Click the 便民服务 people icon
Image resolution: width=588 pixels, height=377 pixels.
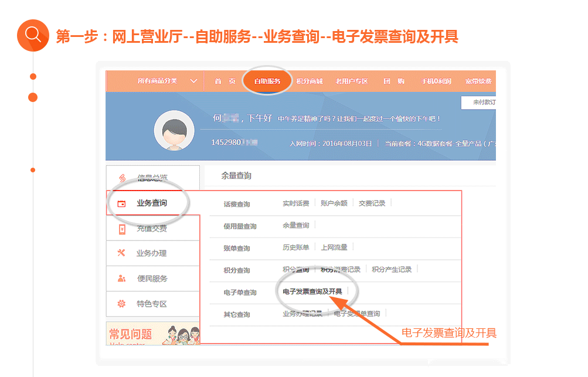121,278
